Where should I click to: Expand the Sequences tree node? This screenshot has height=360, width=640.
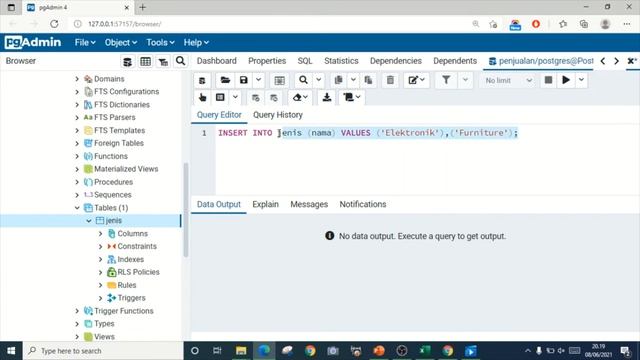coord(77,195)
